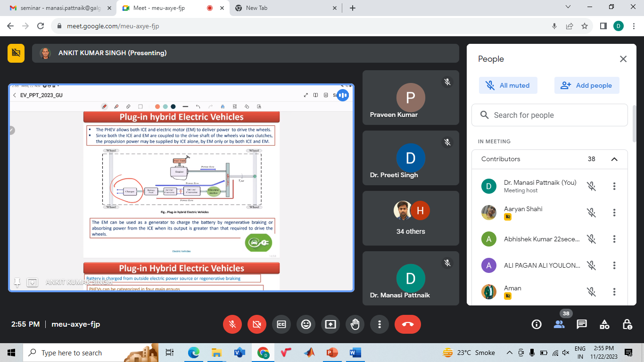Toggle the microphone mute button

click(x=232, y=324)
